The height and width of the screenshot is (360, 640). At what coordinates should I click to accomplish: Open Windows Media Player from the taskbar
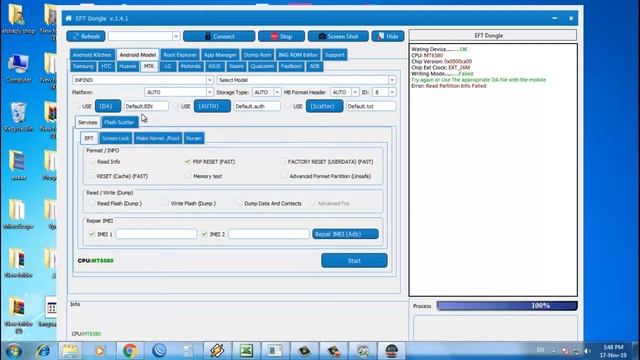[100, 351]
